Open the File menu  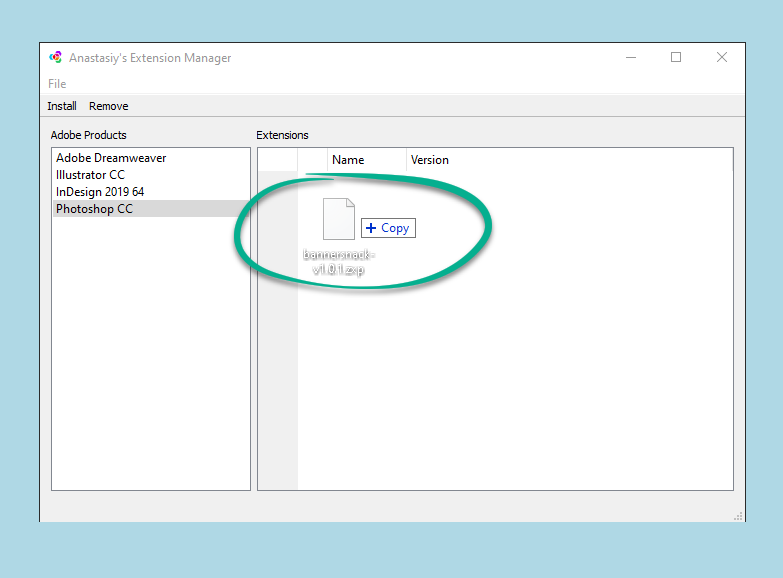pos(57,84)
